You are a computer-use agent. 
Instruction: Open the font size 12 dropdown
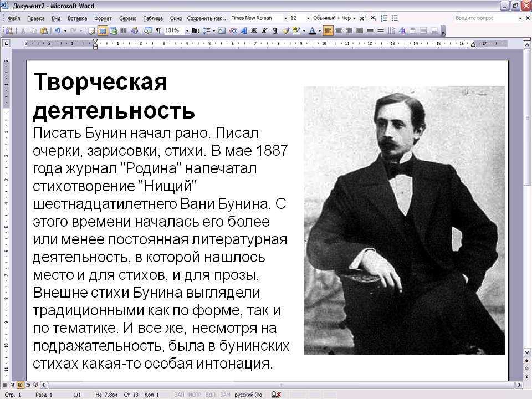point(308,18)
